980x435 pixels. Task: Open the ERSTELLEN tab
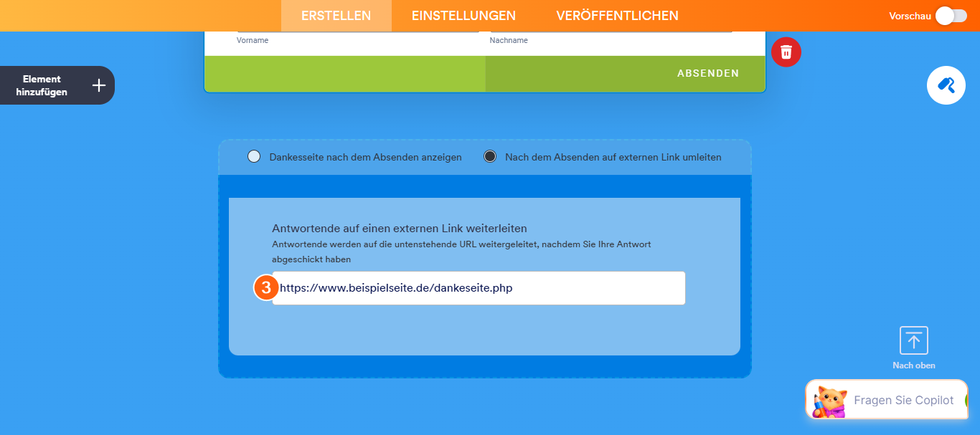[336, 16]
